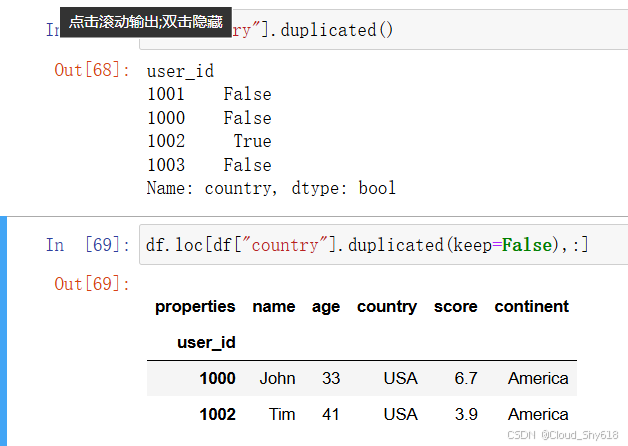Click 'America' in John's row
This screenshot has width=628, height=446.
pyautogui.click(x=538, y=378)
